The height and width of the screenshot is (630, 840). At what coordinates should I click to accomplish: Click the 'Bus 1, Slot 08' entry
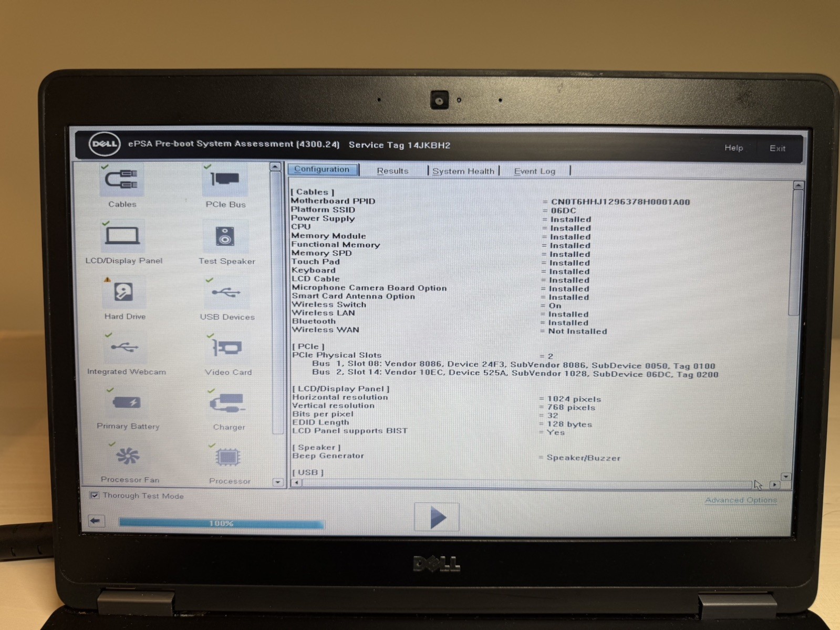tap(513, 365)
